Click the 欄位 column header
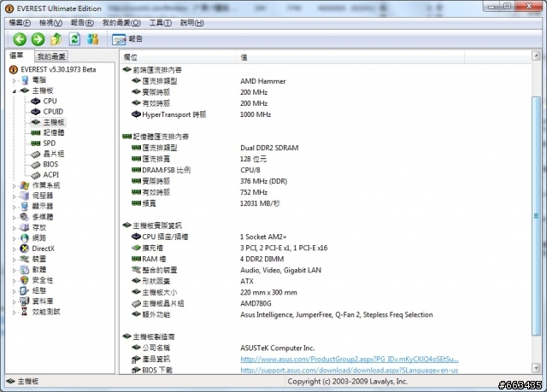 [179, 57]
